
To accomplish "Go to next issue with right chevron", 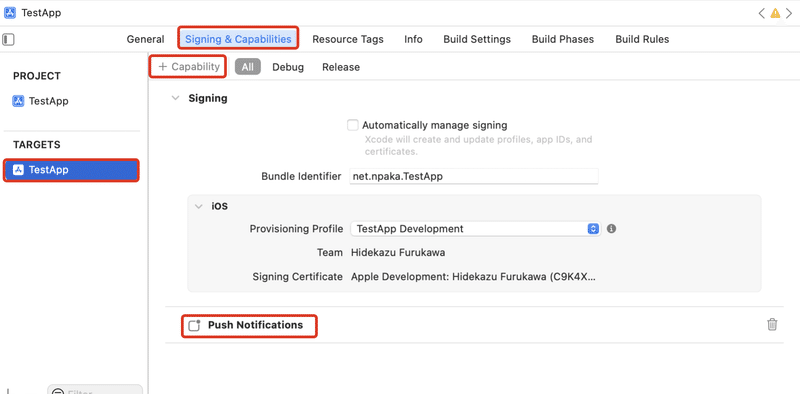I will coord(789,13).
